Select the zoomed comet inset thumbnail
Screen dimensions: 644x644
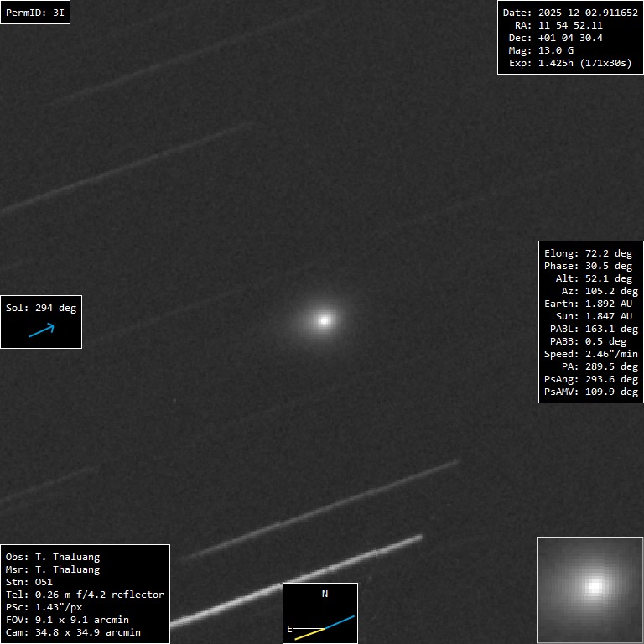coord(589,589)
